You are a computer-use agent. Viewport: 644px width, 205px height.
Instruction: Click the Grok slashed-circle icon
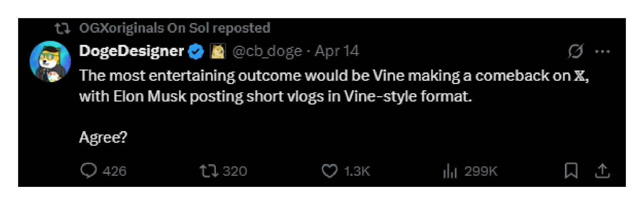pyautogui.click(x=575, y=51)
